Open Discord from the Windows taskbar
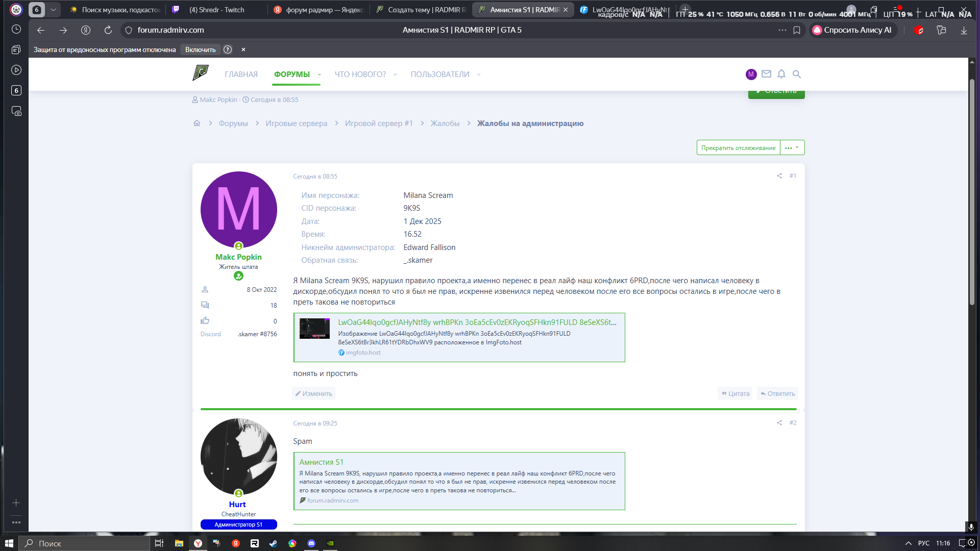The width and height of the screenshot is (980, 551). pyautogui.click(x=311, y=543)
